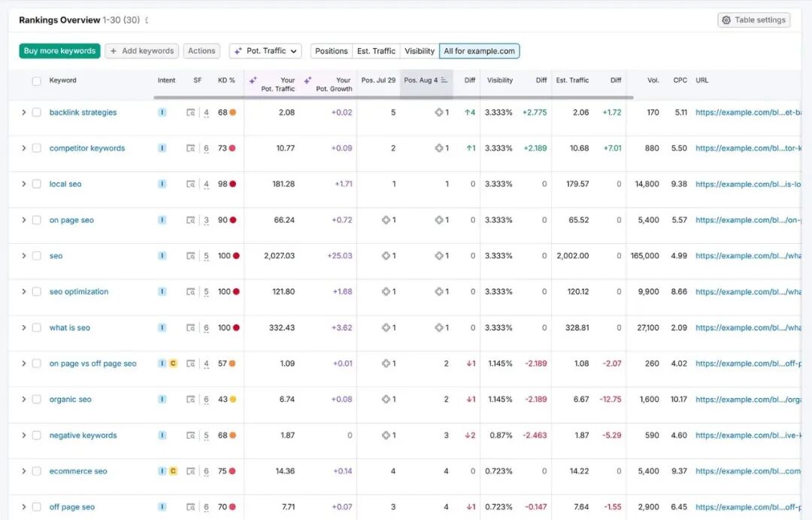This screenshot has height=520, width=812.
Task: Sort by KD % column header
Action: tap(226, 81)
